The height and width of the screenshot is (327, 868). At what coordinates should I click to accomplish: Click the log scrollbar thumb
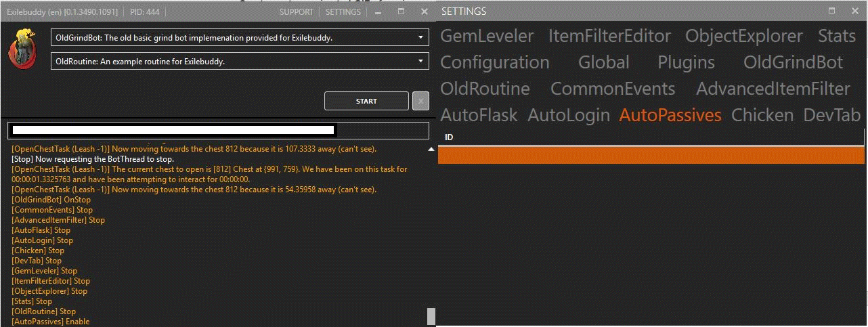pos(431,316)
